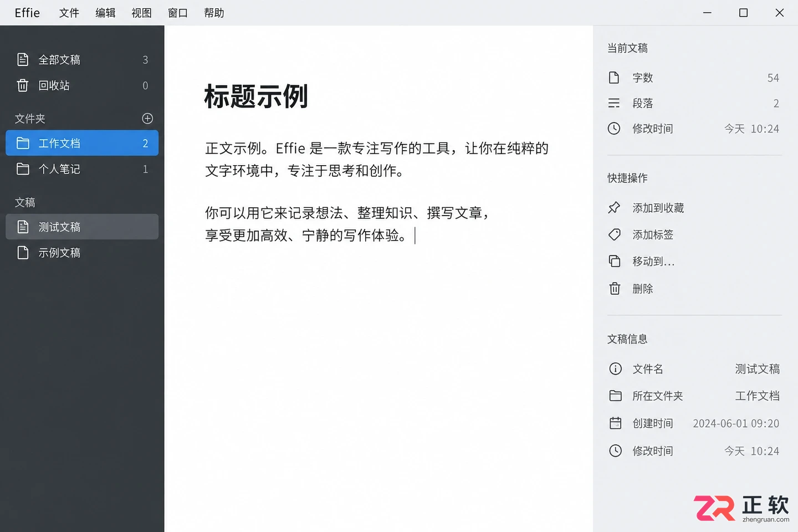The width and height of the screenshot is (798, 532).
Task: Click the pin icon for 添加到收藏
Action: click(x=614, y=208)
